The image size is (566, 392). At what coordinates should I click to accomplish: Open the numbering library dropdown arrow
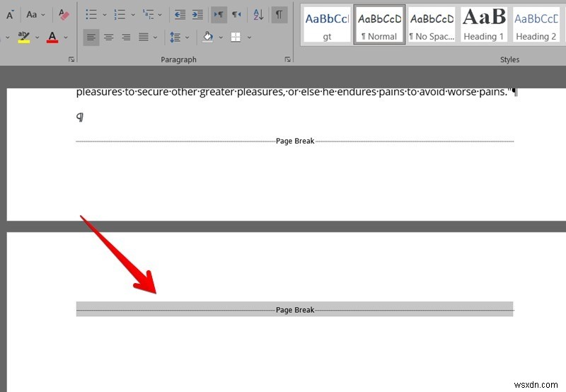tap(133, 15)
